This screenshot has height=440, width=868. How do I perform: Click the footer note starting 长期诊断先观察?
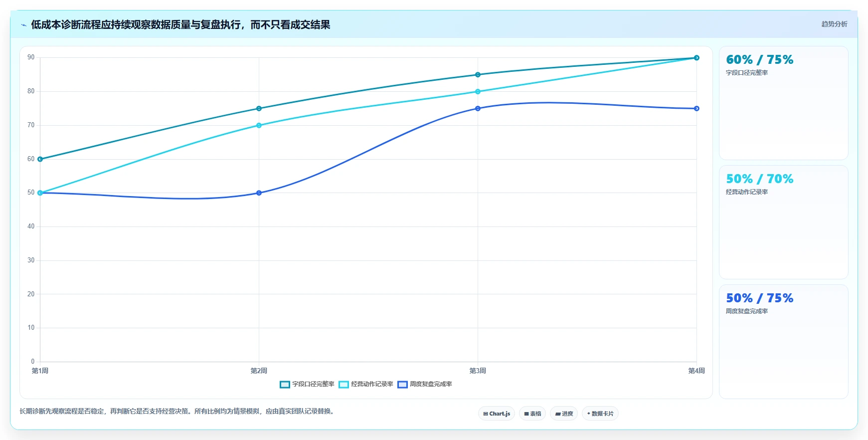click(x=178, y=412)
